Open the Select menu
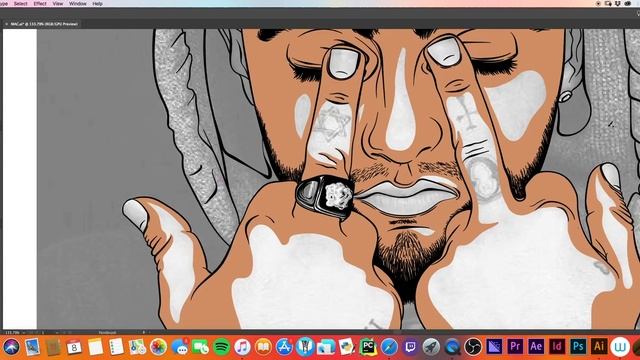The image size is (640, 360). point(20,4)
